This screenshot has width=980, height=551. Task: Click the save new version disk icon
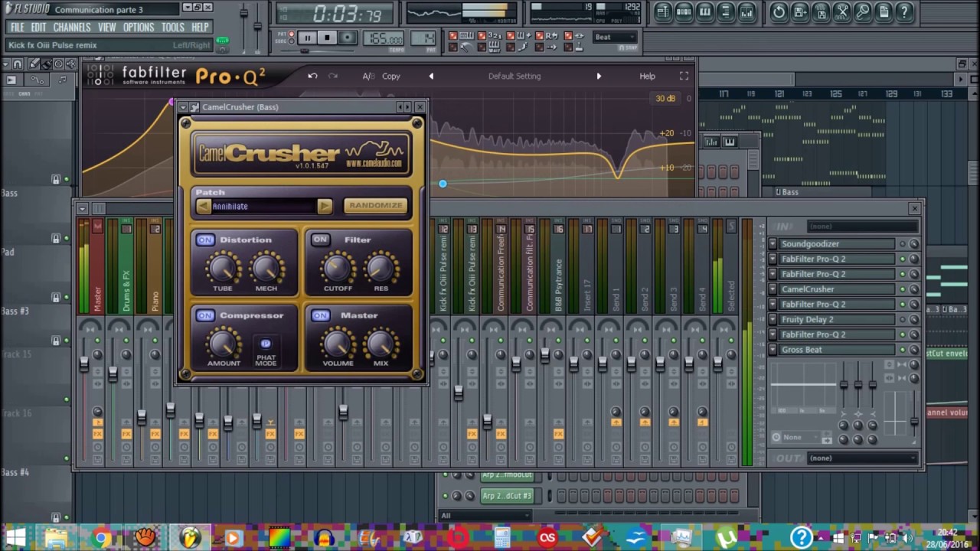pyautogui.click(x=799, y=11)
